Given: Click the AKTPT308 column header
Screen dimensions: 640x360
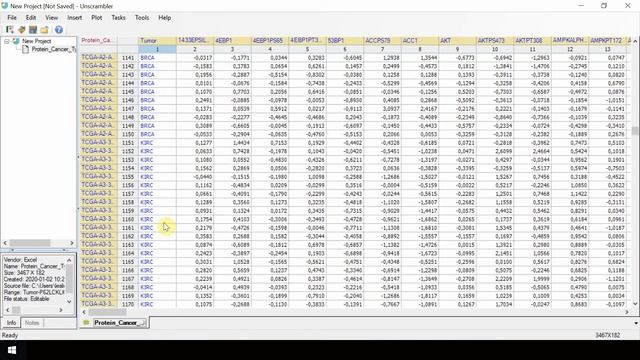Looking at the screenshot, I should click(533, 40).
